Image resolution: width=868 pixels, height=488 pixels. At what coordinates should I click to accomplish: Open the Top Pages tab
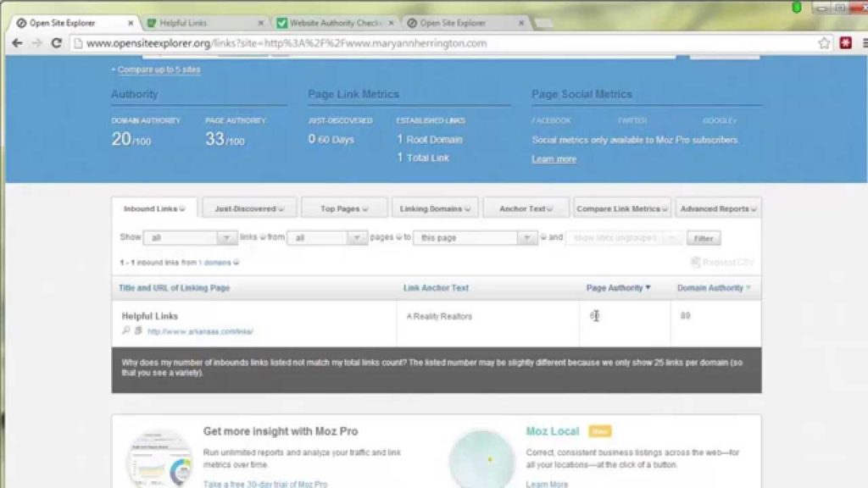pyautogui.click(x=344, y=208)
